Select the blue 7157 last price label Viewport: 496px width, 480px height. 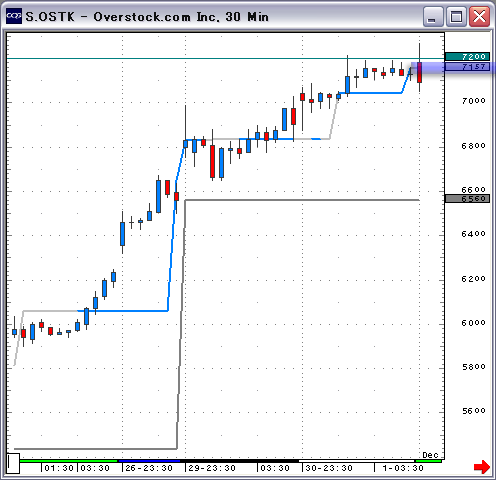pos(467,67)
